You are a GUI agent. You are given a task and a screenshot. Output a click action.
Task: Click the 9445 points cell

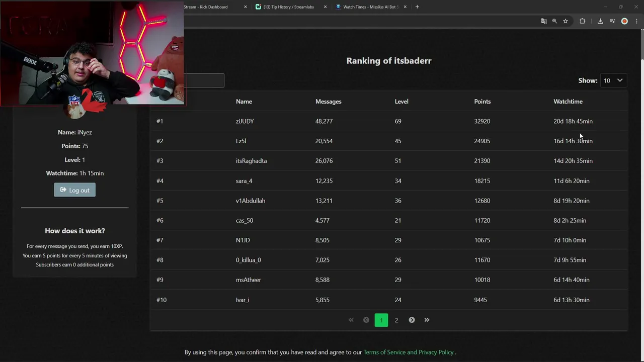pyautogui.click(x=480, y=300)
